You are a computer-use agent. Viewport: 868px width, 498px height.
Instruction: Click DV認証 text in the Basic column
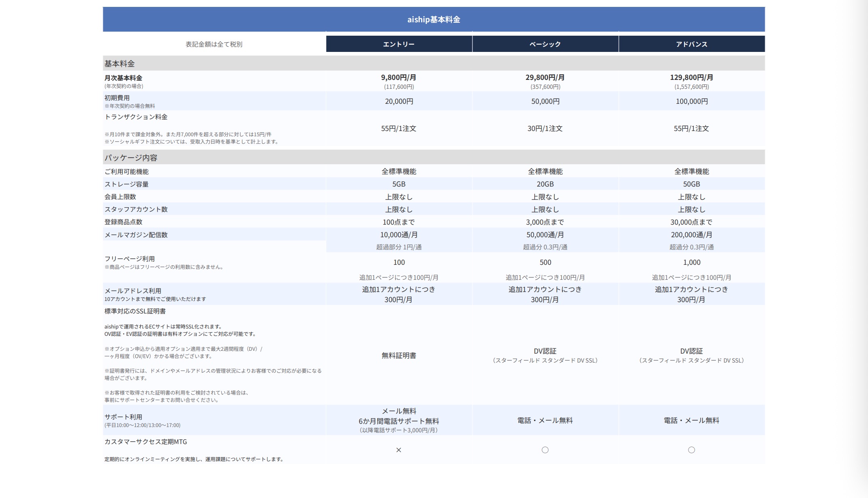pos(545,351)
